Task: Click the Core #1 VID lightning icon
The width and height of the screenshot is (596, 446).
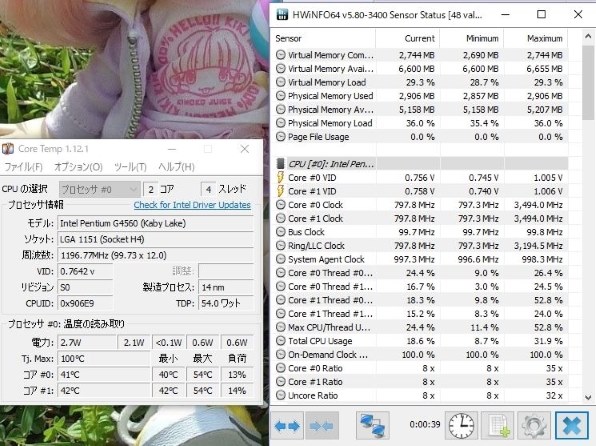Action: pyautogui.click(x=281, y=191)
